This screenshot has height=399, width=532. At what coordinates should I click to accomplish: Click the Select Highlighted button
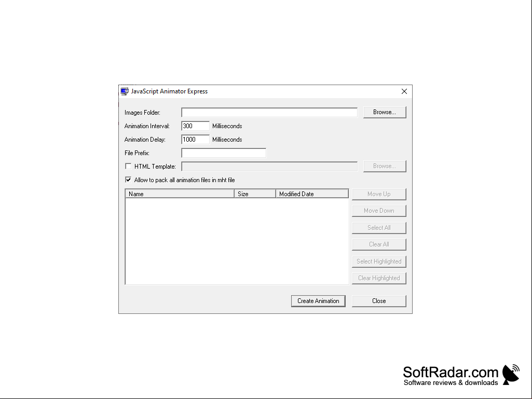379,262
